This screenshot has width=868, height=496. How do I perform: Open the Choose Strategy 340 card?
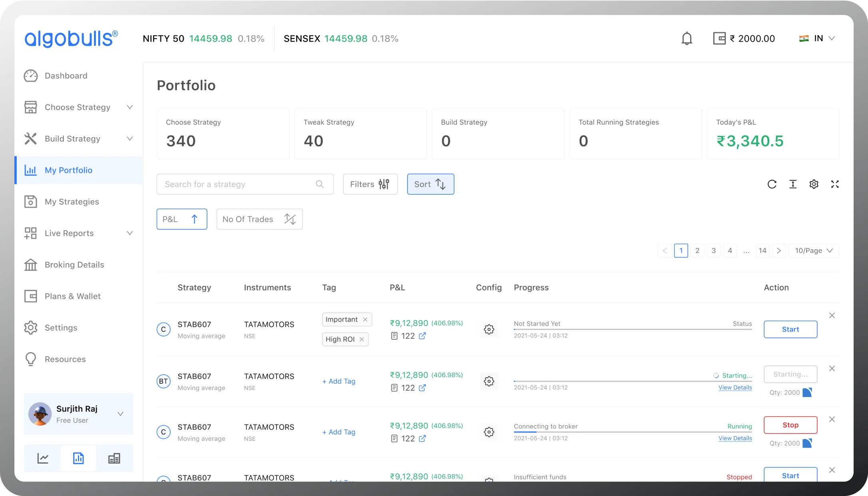[223, 134]
